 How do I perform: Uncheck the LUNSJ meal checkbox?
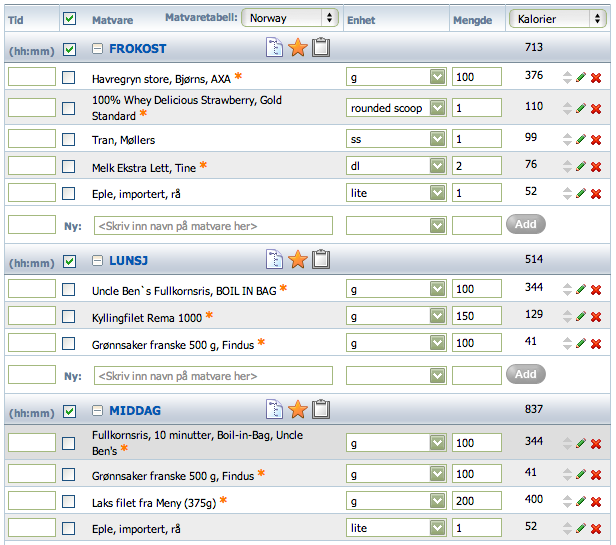pyautogui.click(x=70, y=261)
